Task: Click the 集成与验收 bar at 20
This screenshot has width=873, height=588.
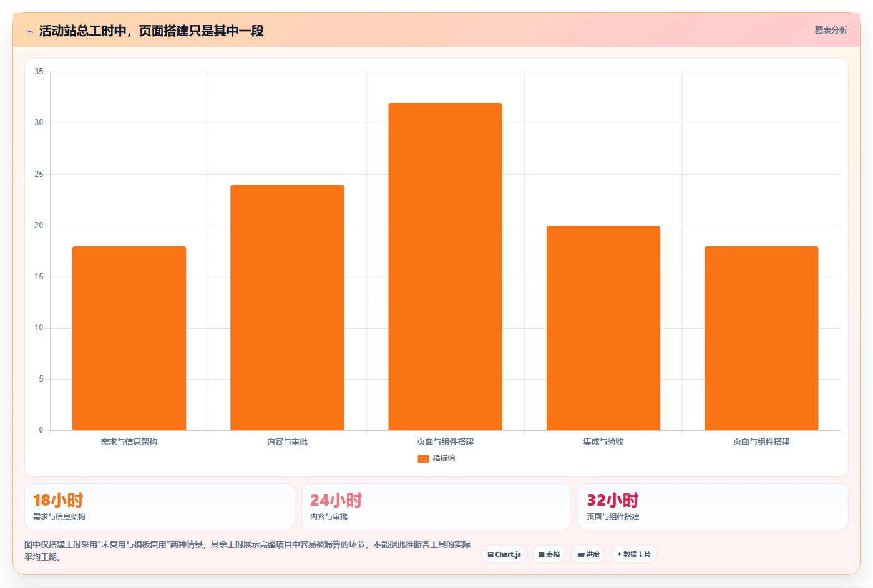Action: 603,328
